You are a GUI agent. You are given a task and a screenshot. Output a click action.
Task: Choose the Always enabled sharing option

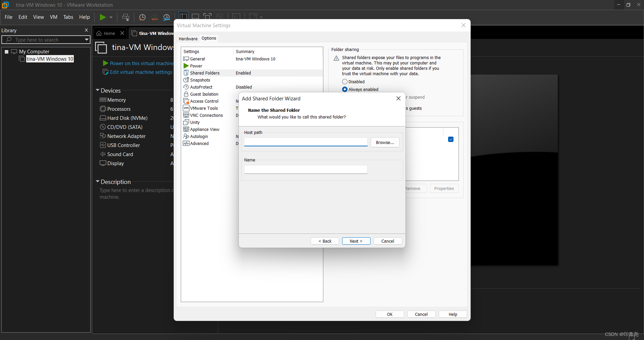360,89
